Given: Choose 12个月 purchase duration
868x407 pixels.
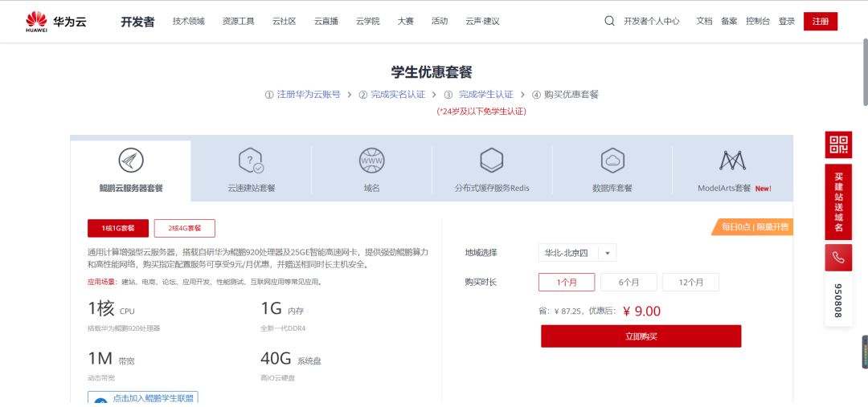Looking at the screenshot, I should [691, 282].
